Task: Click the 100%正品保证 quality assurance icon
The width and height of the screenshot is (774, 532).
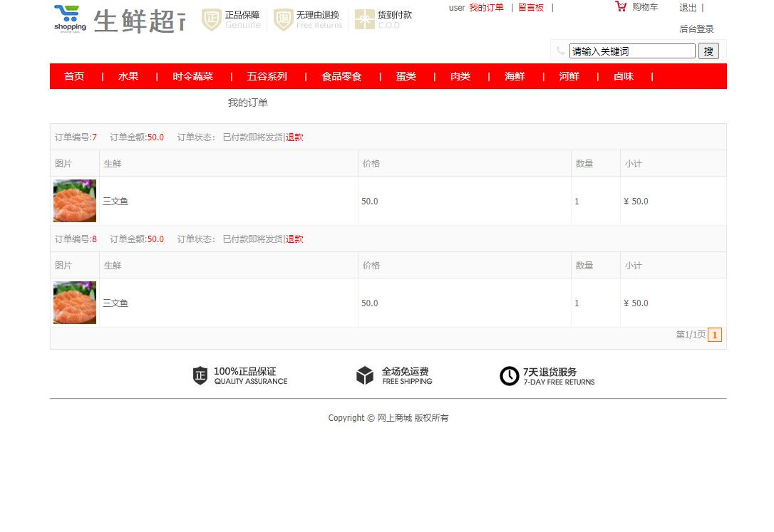Action: 200,375
